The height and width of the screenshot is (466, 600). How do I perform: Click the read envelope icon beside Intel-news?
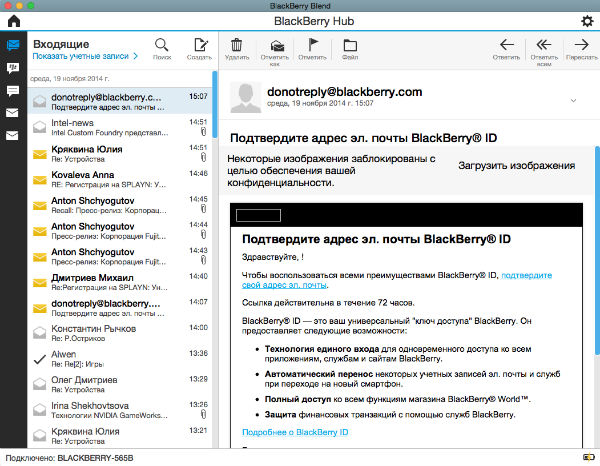coord(40,127)
